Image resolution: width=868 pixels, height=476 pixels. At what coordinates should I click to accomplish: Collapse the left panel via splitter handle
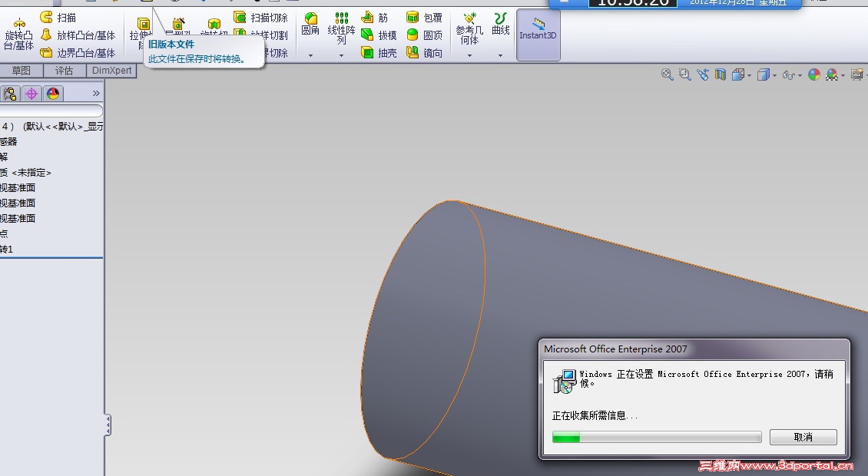click(108, 425)
